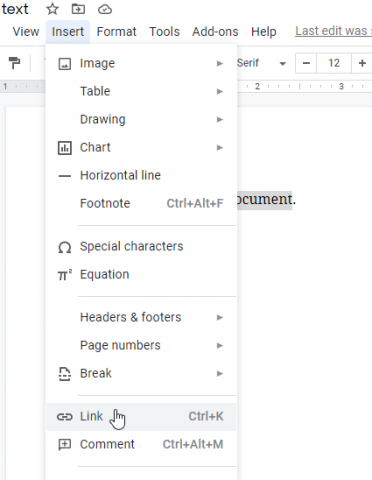372x480 pixels.
Task: Choose Drawing from the Insert menu
Action: point(141,119)
